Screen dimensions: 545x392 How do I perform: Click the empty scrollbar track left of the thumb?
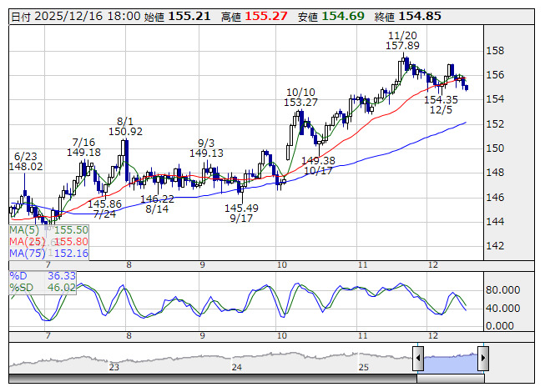[x=209, y=378]
